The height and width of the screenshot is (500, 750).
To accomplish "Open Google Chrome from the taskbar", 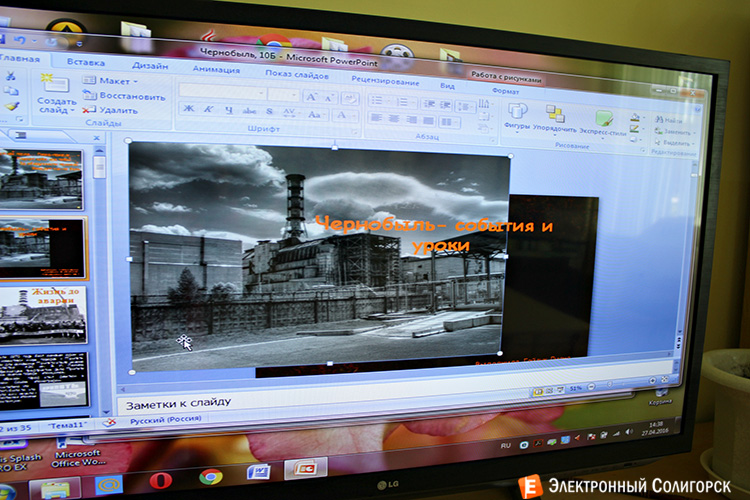I will 210,476.
